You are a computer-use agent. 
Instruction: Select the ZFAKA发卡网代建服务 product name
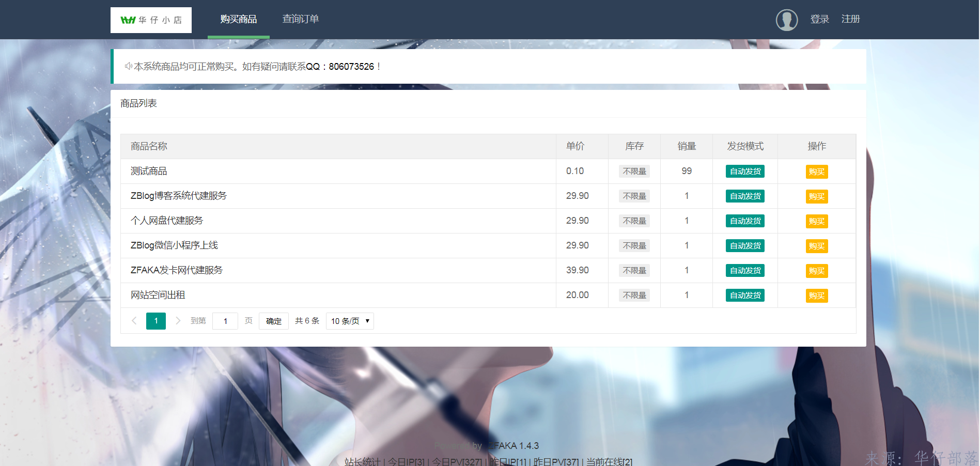pos(177,270)
